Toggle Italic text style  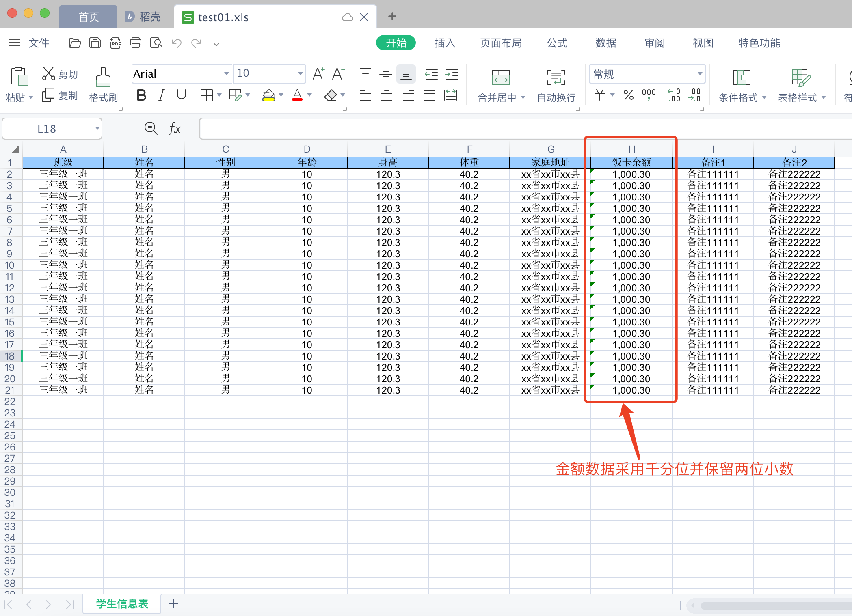(x=161, y=95)
